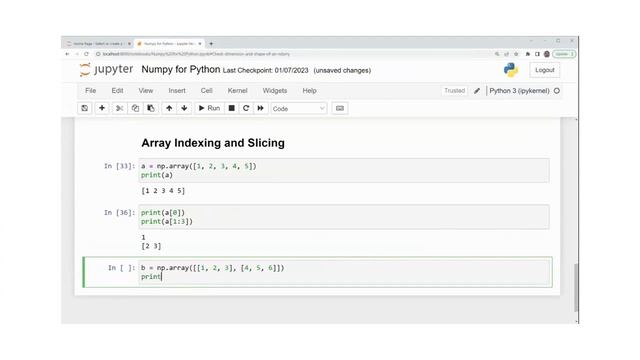The height and width of the screenshot is (360, 640).
Task: Open a new browser tab
Action: point(211,44)
